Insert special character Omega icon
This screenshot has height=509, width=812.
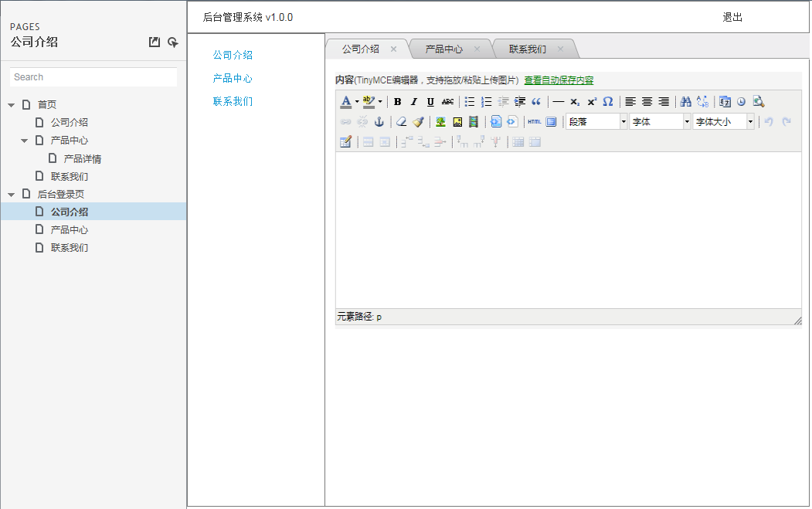pos(608,101)
